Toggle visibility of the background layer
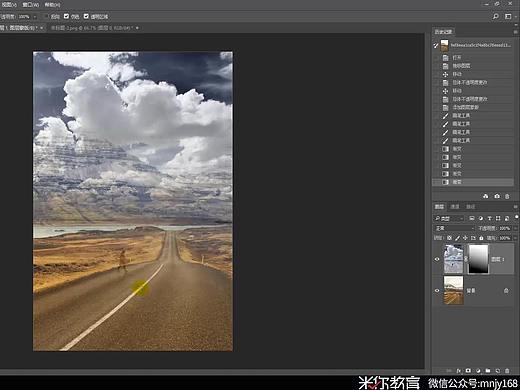 click(437, 290)
